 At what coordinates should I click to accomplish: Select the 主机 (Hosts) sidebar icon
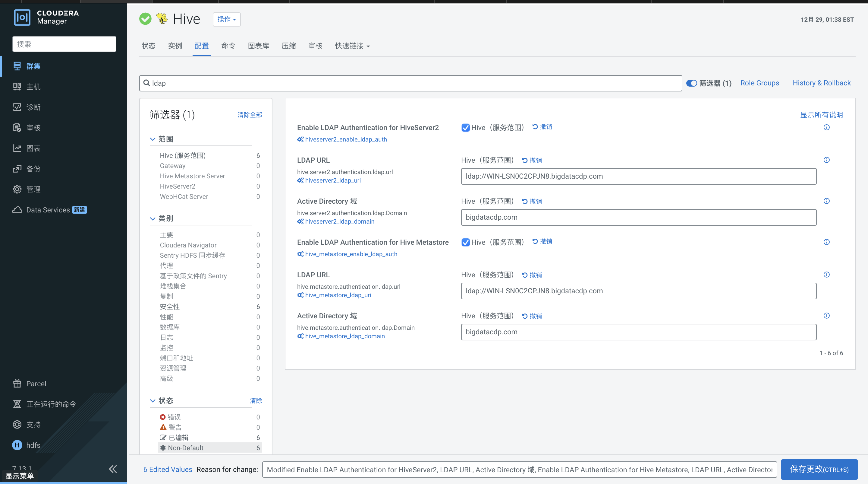pyautogui.click(x=17, y=87)
